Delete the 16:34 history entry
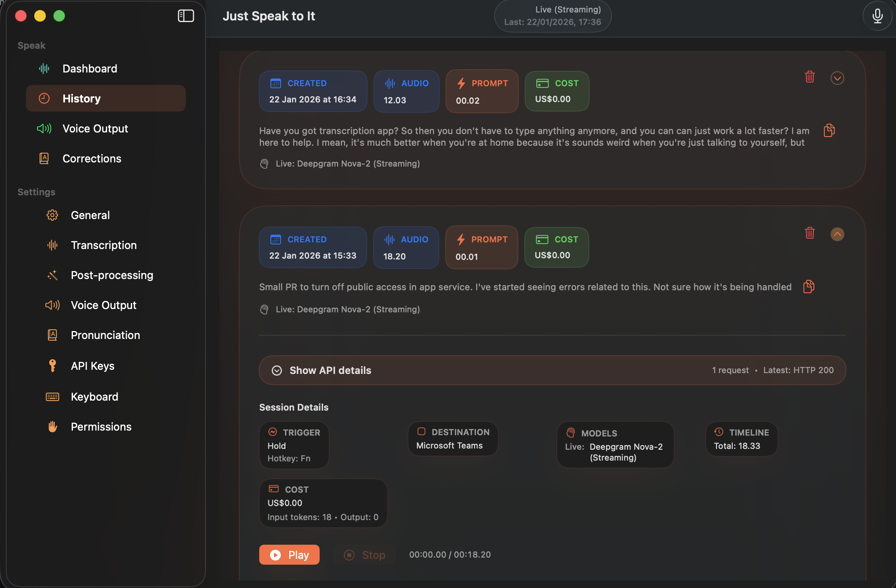896x588 pixels. click(x=809, y=77)
